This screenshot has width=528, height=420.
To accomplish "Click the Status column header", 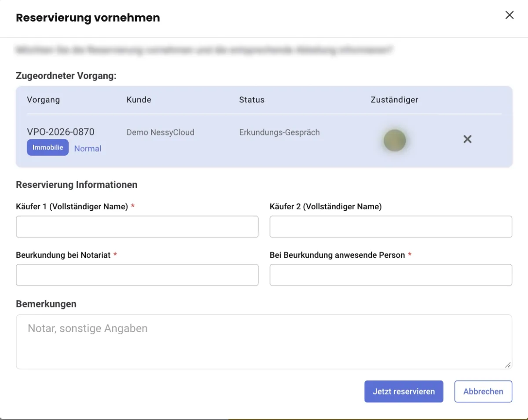I will point(252,100).
